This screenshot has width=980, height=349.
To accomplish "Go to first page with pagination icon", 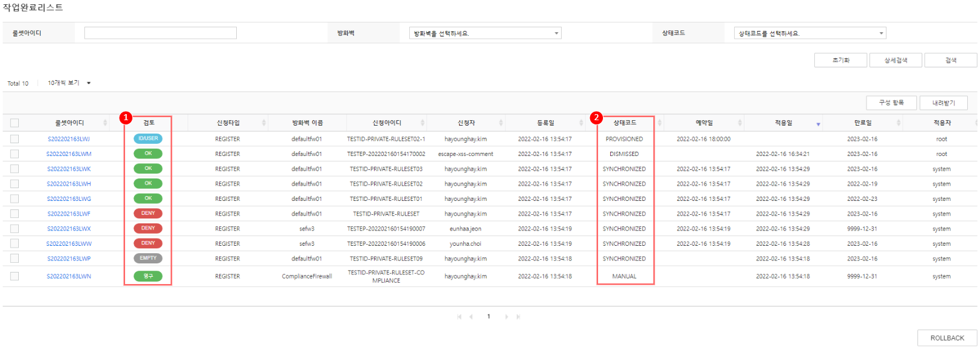I will tap(459, 317).
